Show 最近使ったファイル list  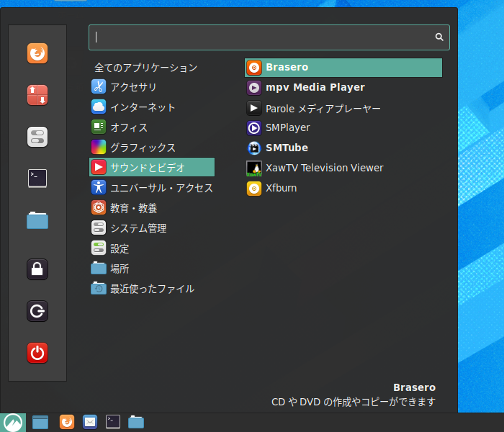[x=152, y=289]
